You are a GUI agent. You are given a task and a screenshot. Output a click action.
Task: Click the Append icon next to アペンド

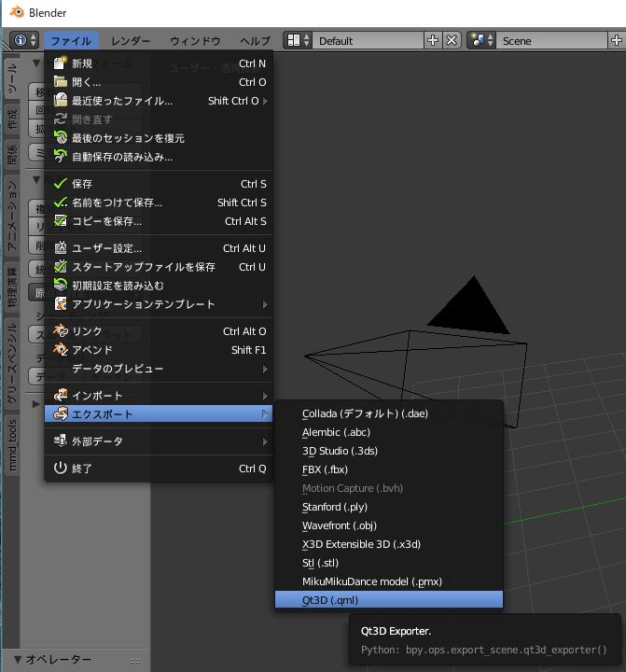click(x=61, y=350)
